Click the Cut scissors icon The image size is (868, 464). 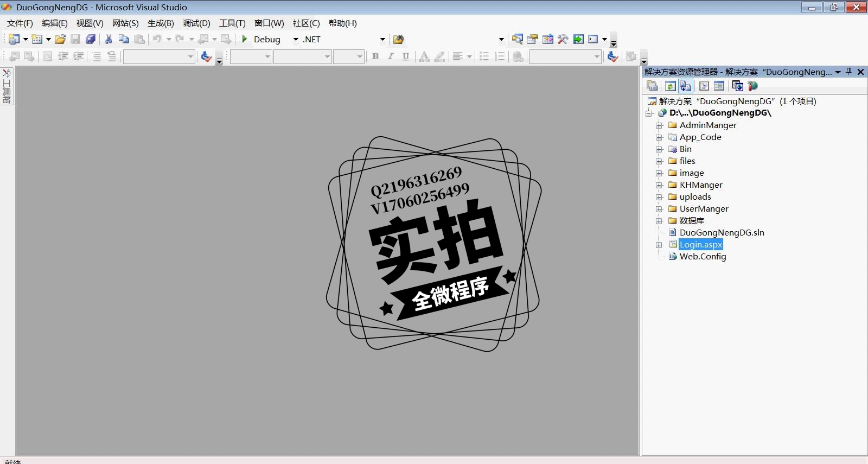click(108, 39)
